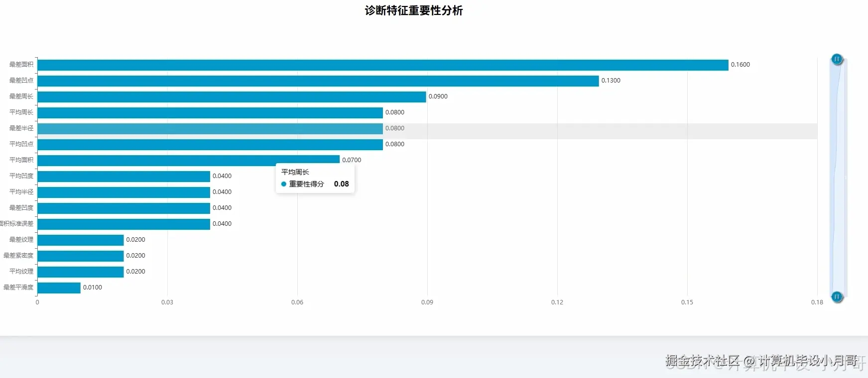Click the 平均半径 axis label
Viewport: 868px width, 378px height.
(21, 192)
